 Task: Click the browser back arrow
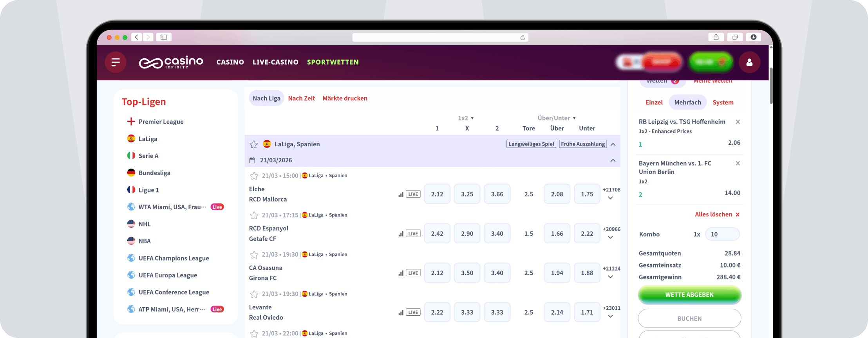136,37
